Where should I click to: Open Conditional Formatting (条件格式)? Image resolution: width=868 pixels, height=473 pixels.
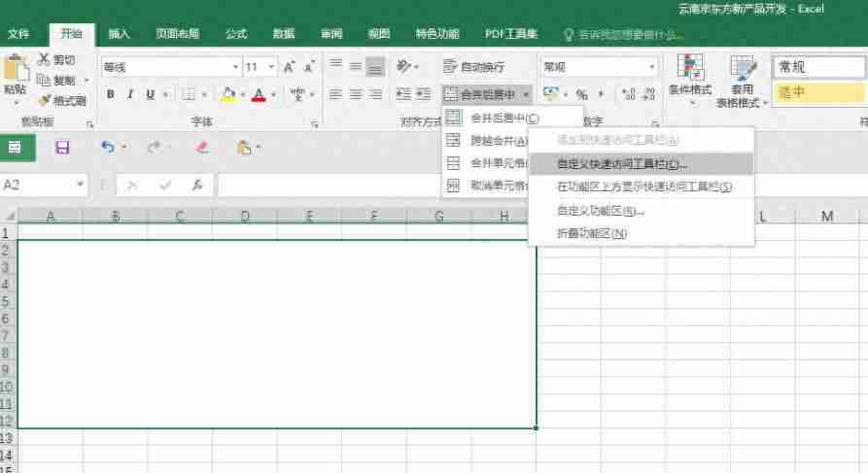click(690, 79)
